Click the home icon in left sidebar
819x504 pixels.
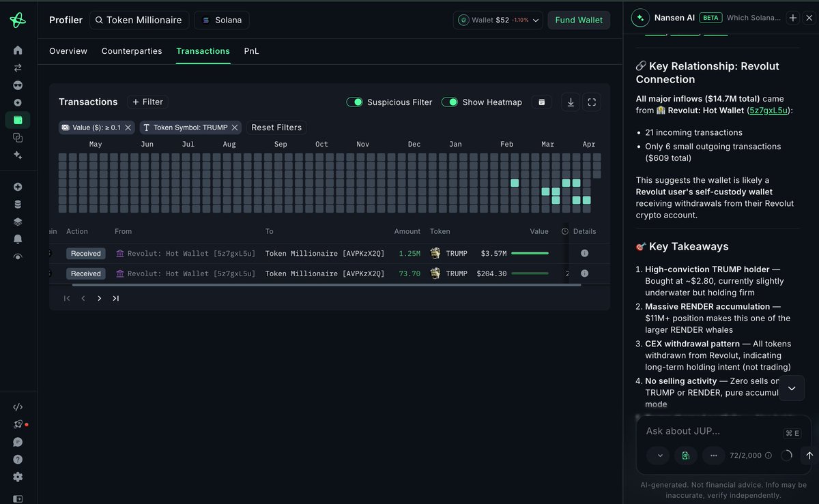(x=18, y=50)
